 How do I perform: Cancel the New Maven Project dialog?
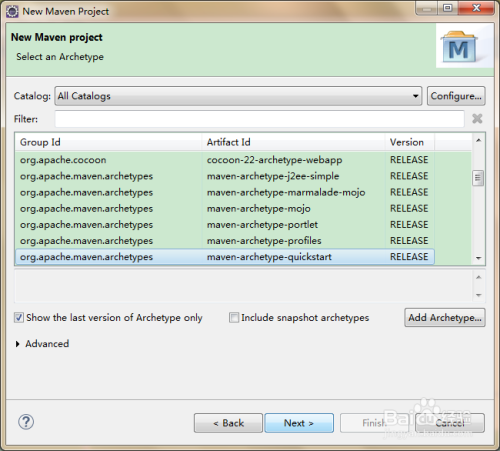[450, 423]
